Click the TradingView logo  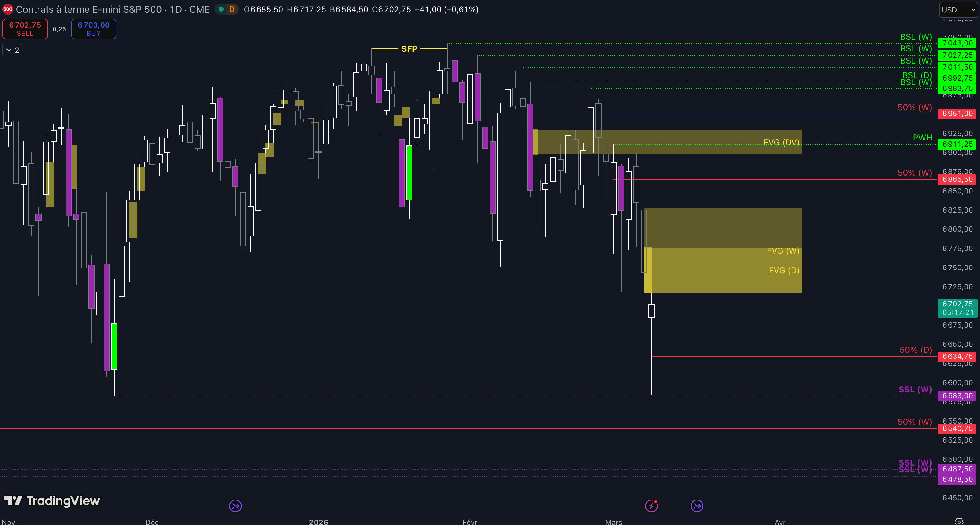(52, 501)
